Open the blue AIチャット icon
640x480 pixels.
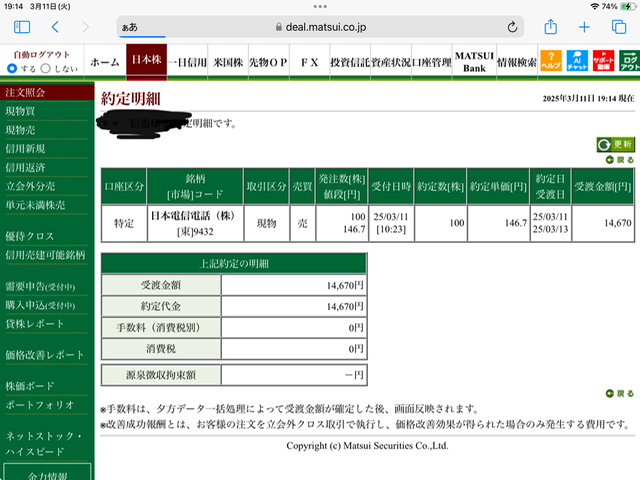click(577, 60)
